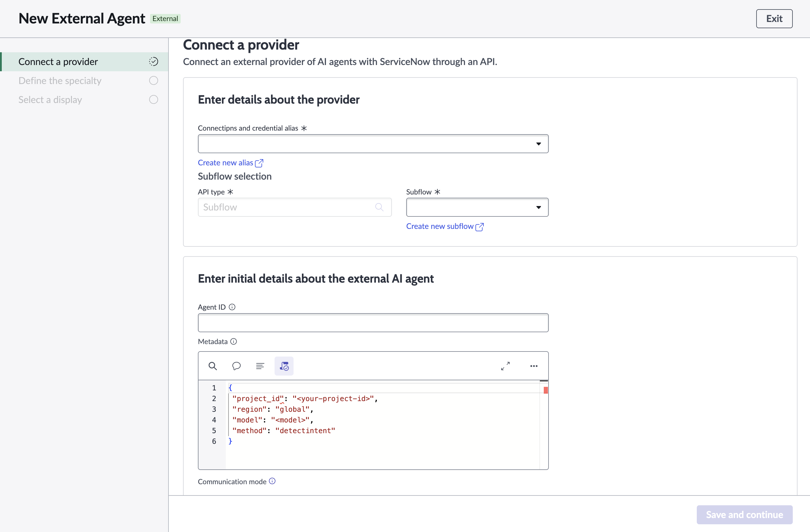810x532 pixels.
Task: Click Save and continue button
Action: click(x=744, y=514)
